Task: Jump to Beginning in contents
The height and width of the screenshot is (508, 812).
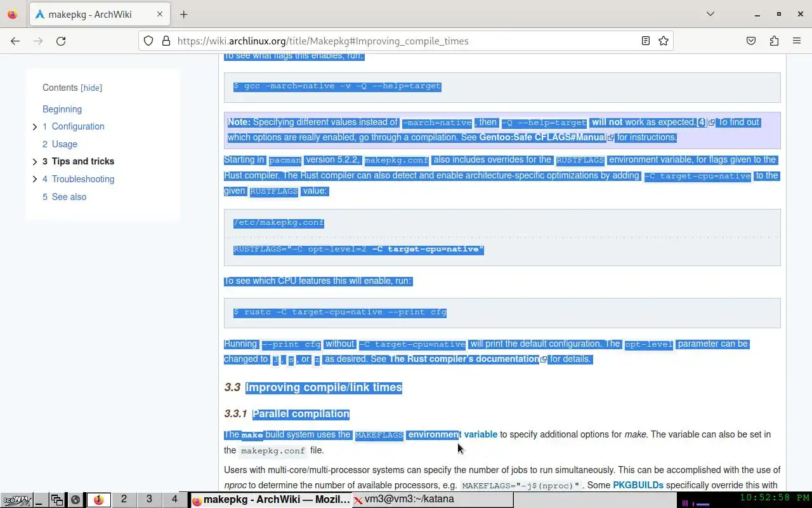Action: click(62, 109)
